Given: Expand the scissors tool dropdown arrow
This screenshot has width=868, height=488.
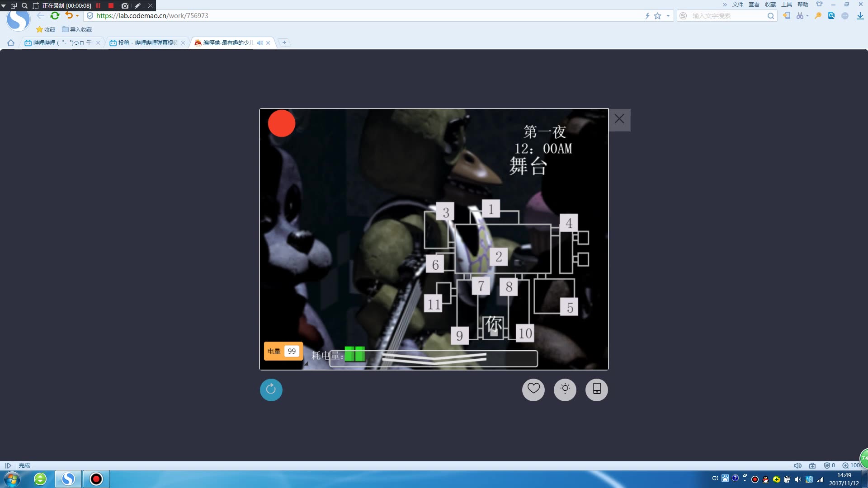Looking at the screenshot, I should pyautogui.click(x=807, y=16).
